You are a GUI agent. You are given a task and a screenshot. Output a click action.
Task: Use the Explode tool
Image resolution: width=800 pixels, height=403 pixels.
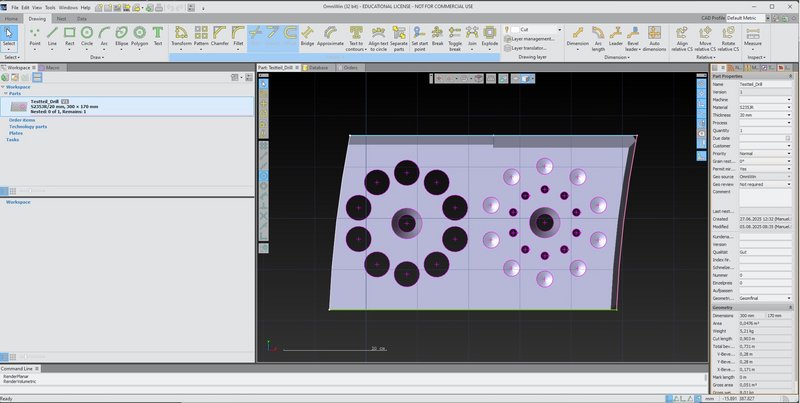pos(490,36)
